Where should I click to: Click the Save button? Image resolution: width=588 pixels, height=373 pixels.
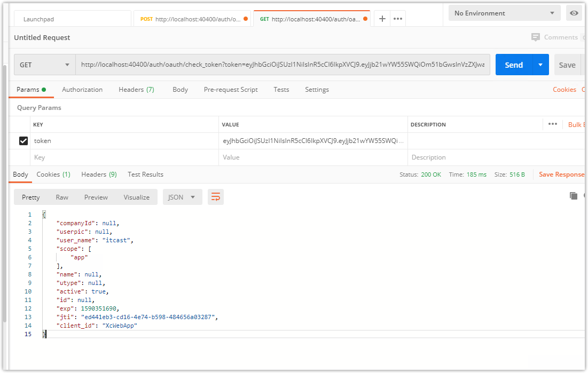(x=567, y=65)
